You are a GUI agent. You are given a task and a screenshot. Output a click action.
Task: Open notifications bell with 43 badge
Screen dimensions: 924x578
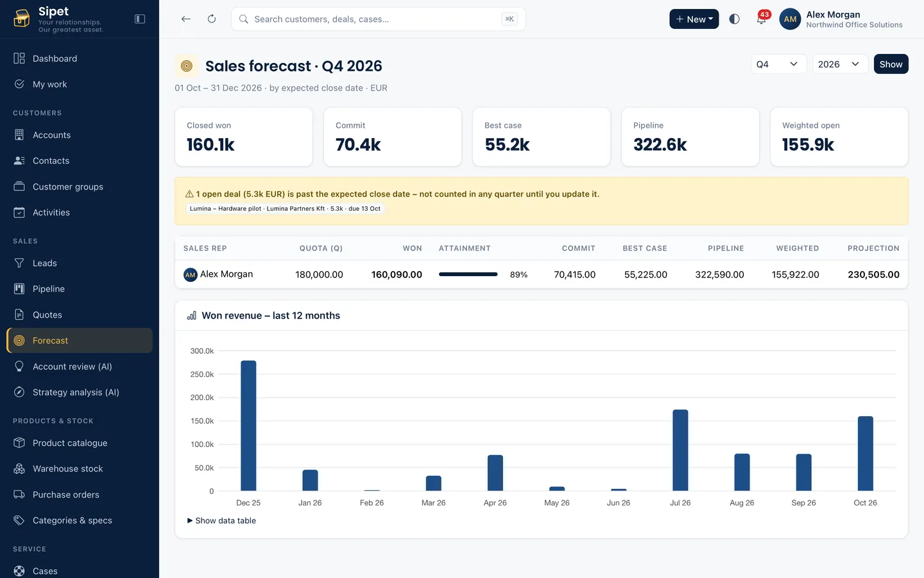761,19
